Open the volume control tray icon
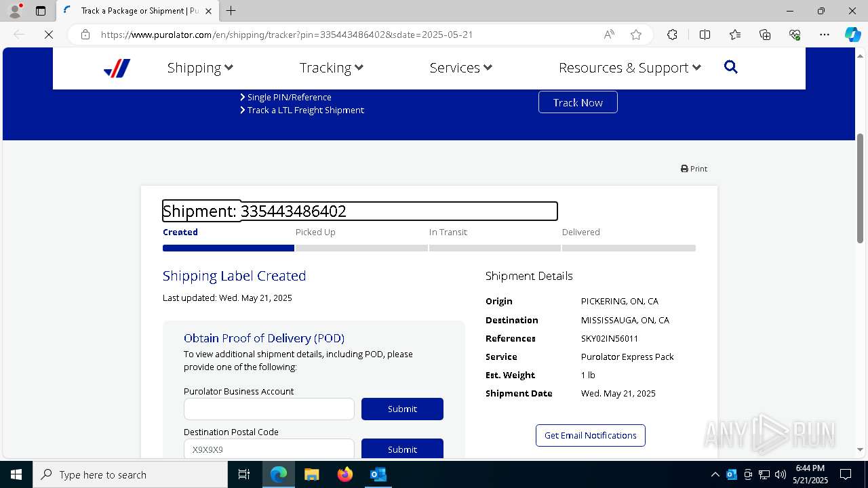 780,474
